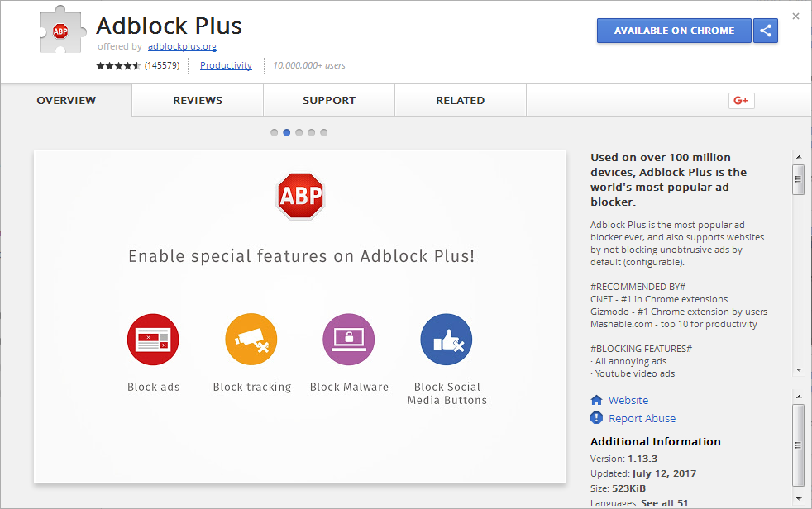Viewport: 812px width, 509px height.
Task: Click the red Block ads icon
Action: (x=153, y=340)
